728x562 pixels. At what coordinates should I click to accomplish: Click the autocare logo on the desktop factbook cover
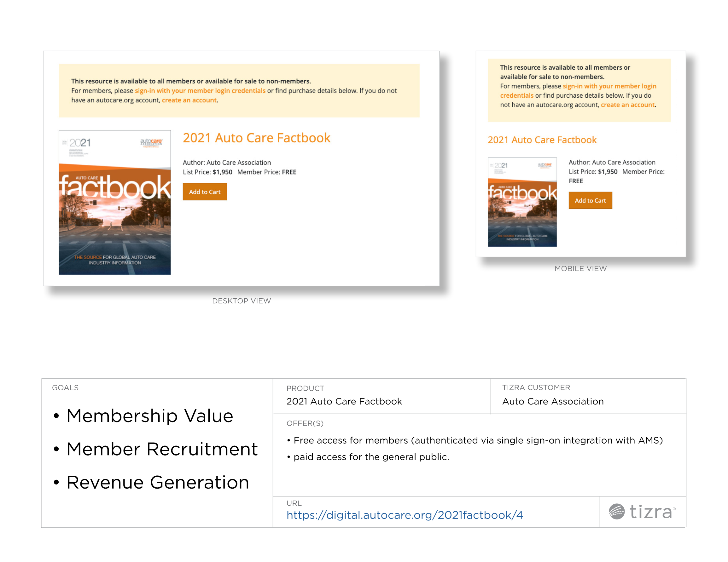point(151,142)
